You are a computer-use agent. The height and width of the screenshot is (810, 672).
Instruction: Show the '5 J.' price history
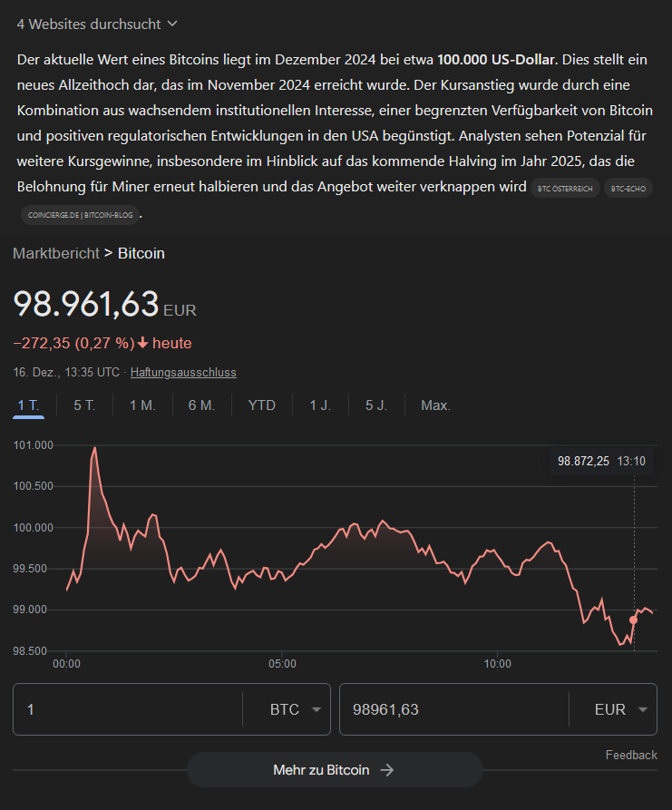[x=376, y=405]
